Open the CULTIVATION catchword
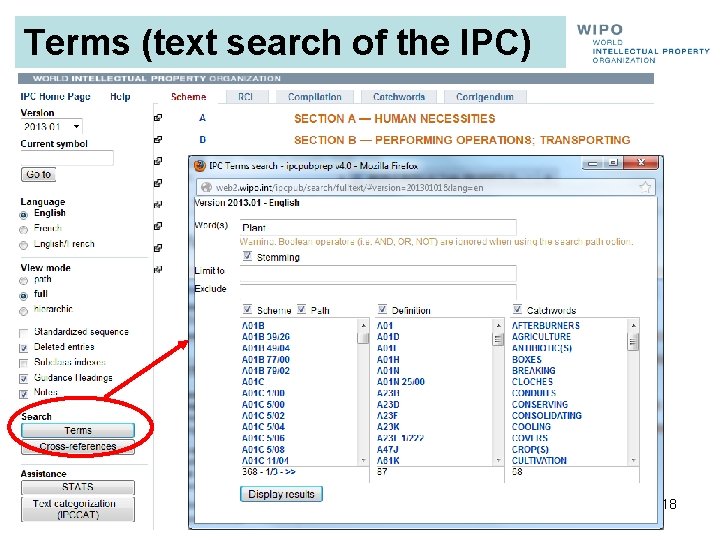720x540 pixels. (x=539, y=461)
